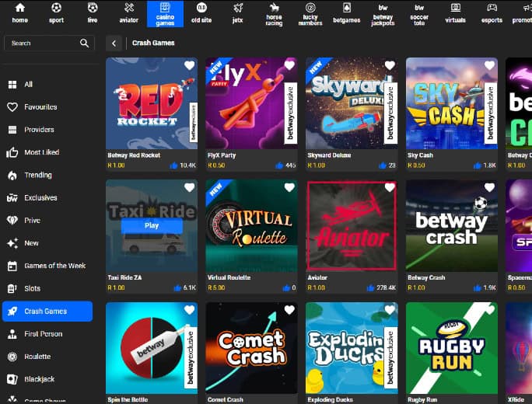
Task: Favourite FlyX Party with heart
Action: [289, 65]
